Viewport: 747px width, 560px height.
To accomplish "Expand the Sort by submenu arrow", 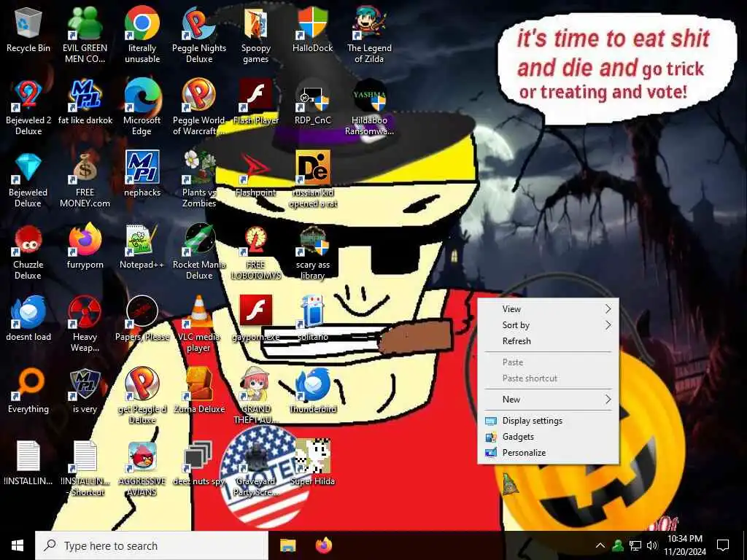I will (x=608, y=325).
